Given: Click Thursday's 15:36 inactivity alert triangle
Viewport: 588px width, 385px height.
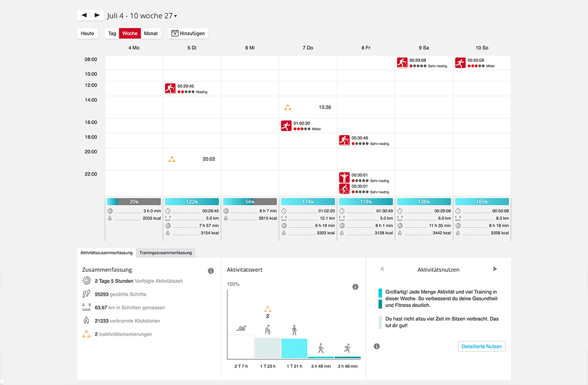Looking at the screenshot, I should click(288, 107).
